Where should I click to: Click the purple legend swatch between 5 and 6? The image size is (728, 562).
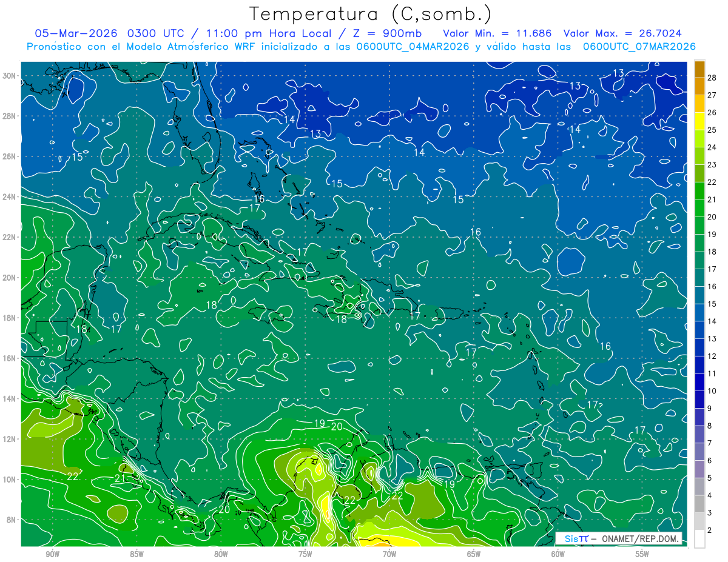click(x=699, y=469)
